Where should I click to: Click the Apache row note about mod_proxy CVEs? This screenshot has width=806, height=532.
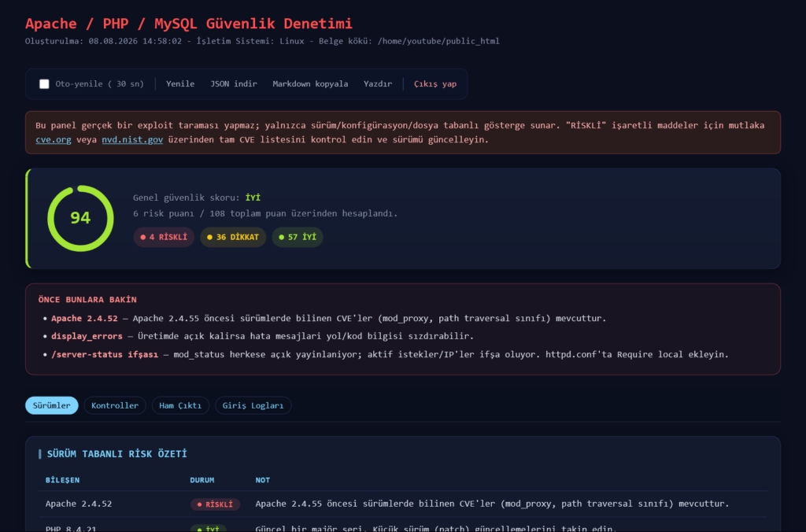(492, 504)
